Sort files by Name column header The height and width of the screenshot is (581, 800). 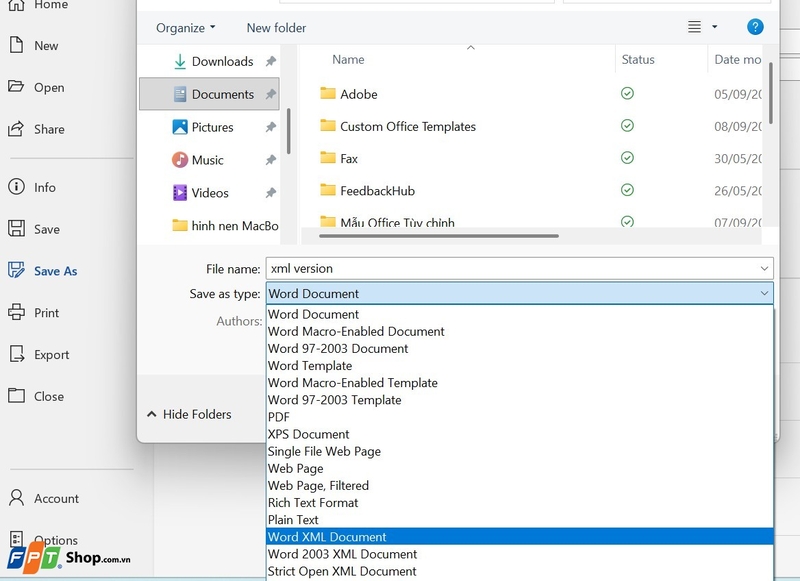tap(348, 59)
